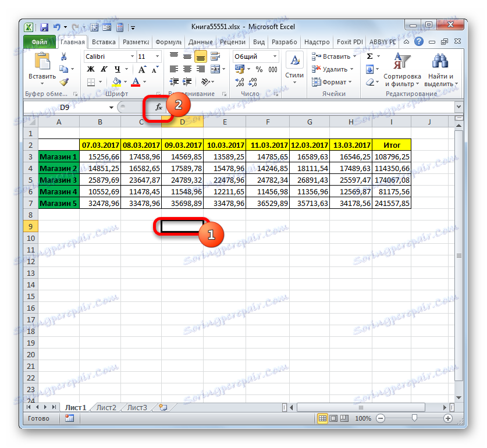Image resolution: width=487 pixels, height=448 pixels.
Task: Click the large Paste clipboard icon
Action: [42, 61]
